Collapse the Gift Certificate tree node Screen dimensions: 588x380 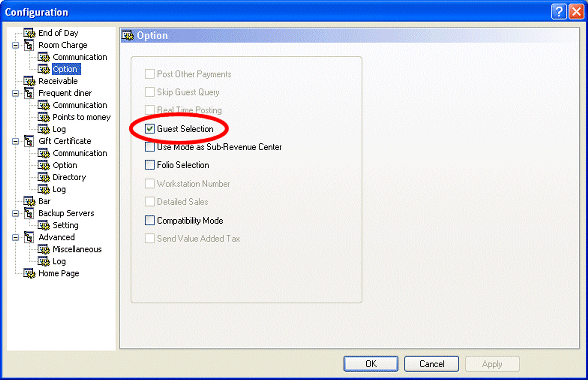click(15, 141)
